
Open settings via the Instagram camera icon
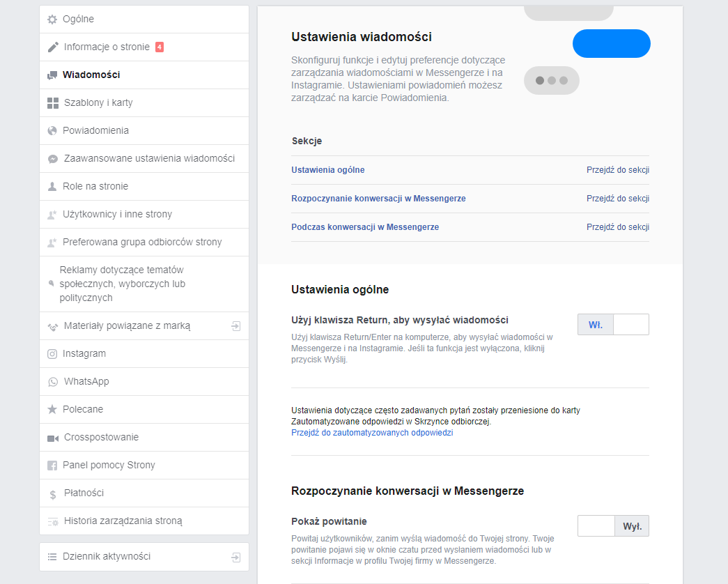coord(52,353)
